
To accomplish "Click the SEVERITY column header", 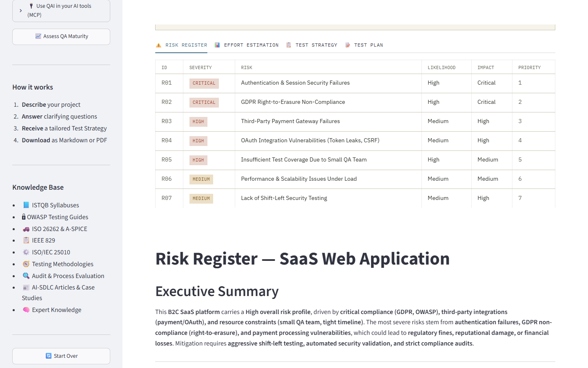I will 200,67.
